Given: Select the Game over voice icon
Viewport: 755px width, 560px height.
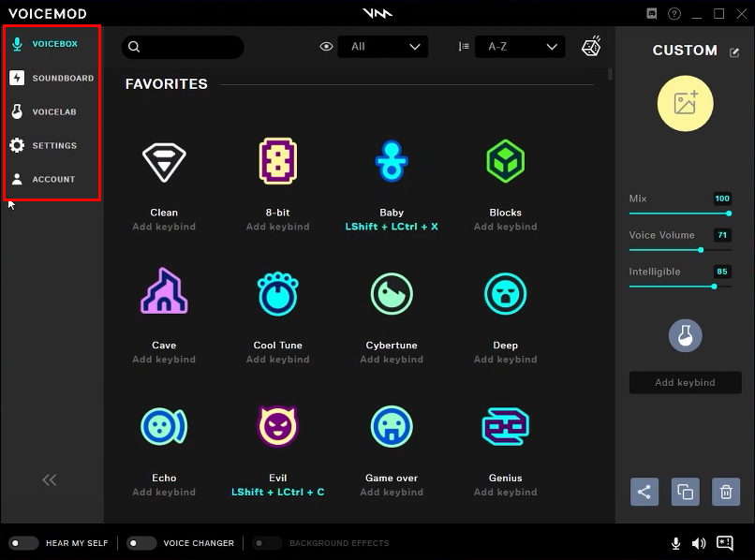Looking at the screenshot, I should 392,426.
